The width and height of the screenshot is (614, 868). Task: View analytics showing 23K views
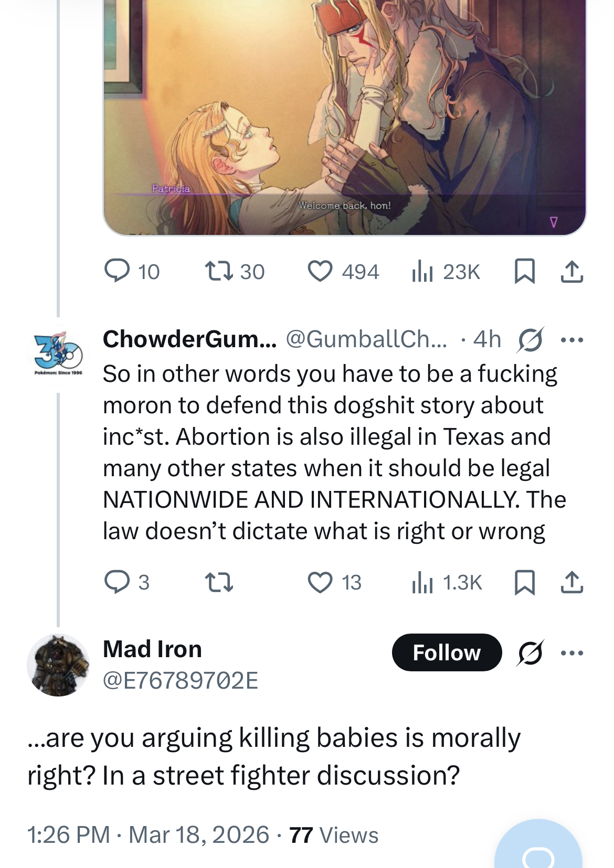[422, 272]
